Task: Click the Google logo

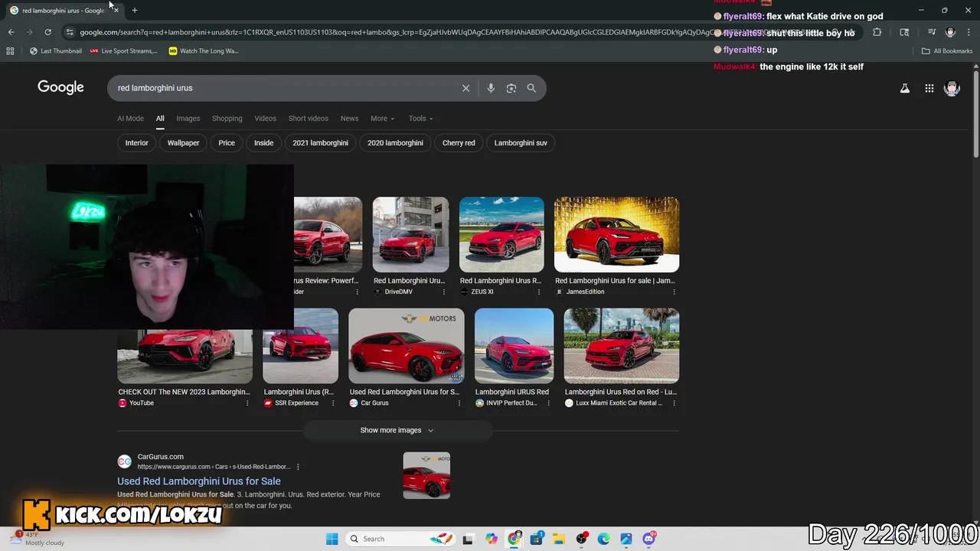Action: [60, 87]
